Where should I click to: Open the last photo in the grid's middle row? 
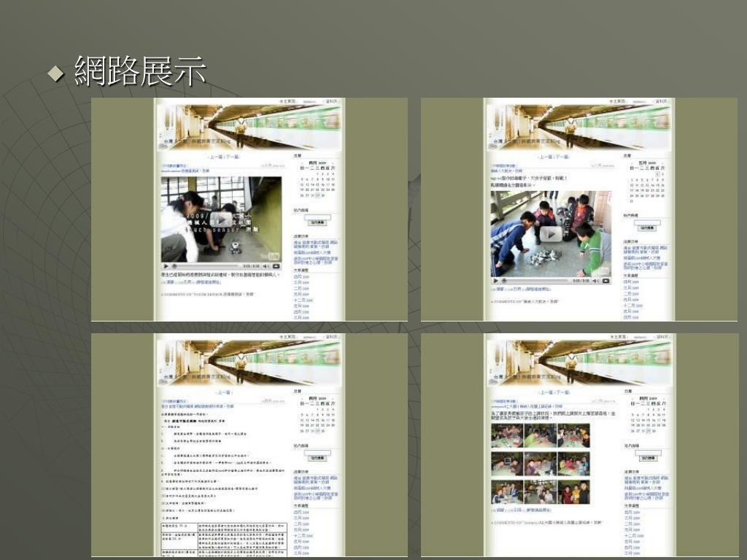(x=573, y=464)
